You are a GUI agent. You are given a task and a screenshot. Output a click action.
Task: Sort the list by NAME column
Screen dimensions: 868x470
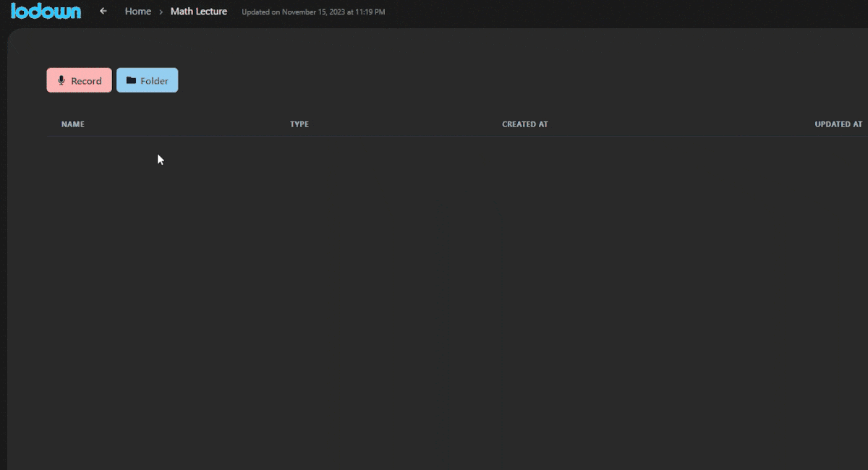point(72,124)
